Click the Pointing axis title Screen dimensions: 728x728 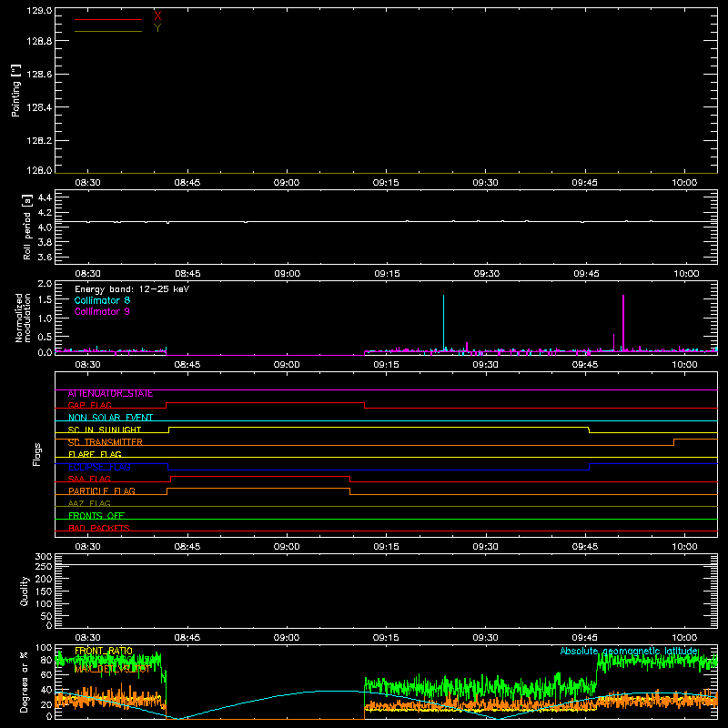[x=16, y=90]
